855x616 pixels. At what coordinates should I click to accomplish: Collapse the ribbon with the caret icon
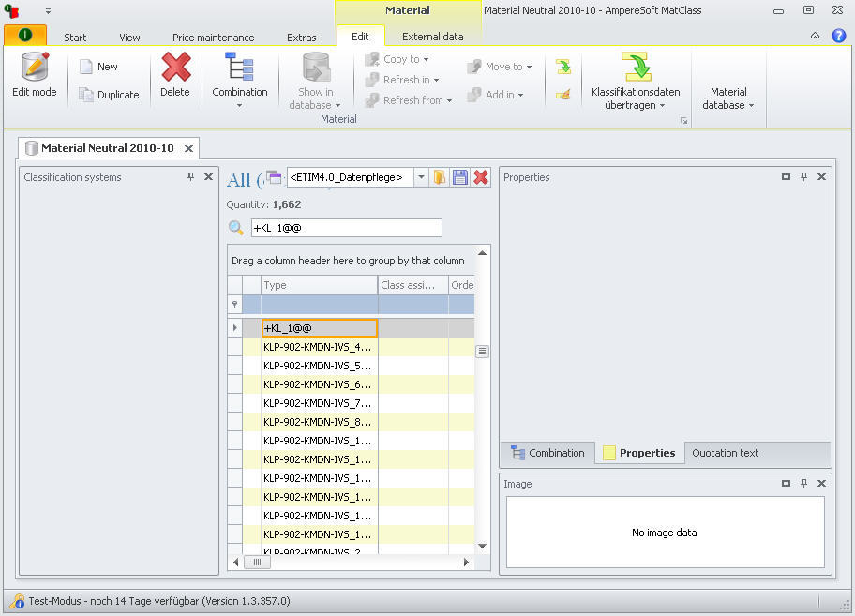coord(816,36)
